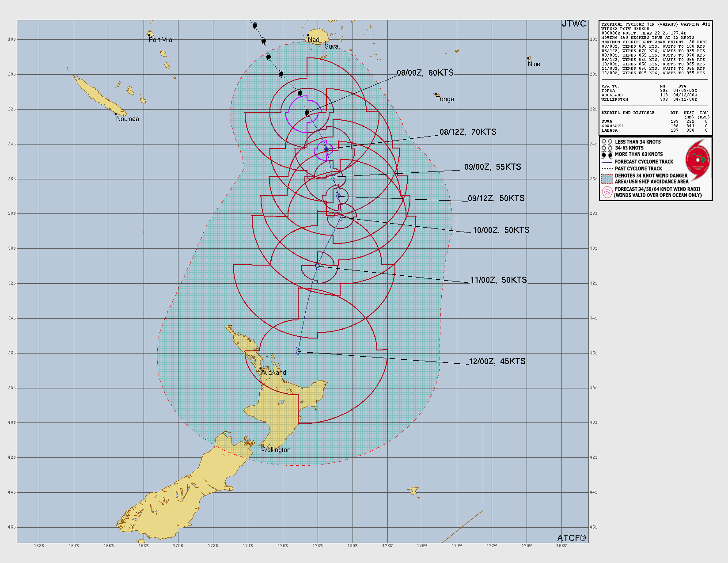Click the 12/00Z forecast position cyclone symbol

298,352
